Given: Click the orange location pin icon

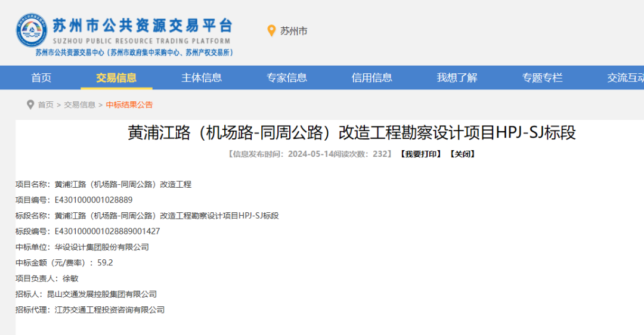Looking at the screenshot, I should [271, 31].
